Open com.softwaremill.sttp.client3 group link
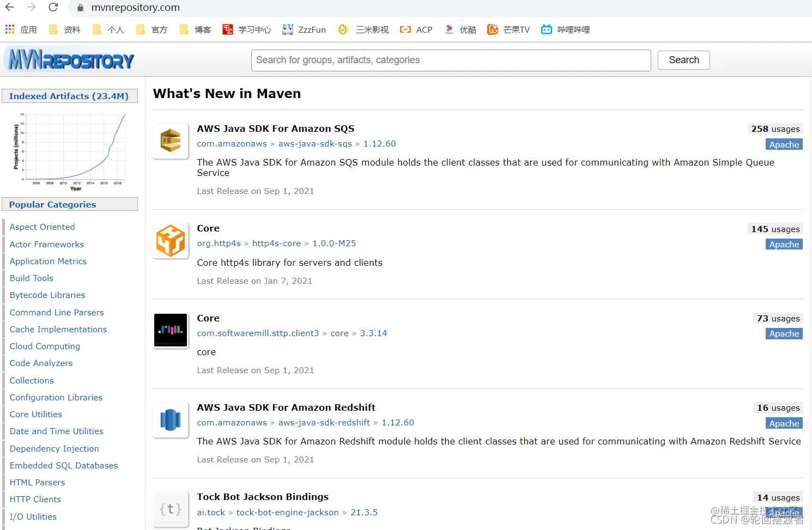This screenshot has height=530, width=812. click(258, 333)
